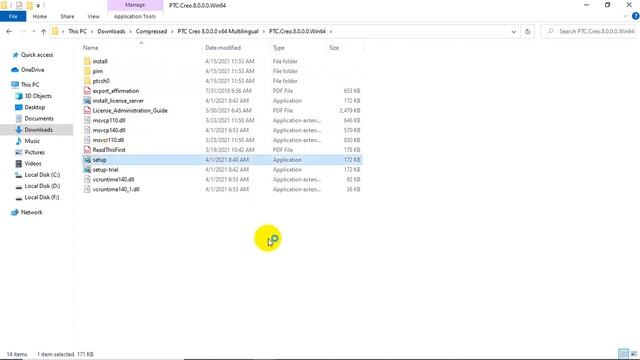Select ReadThisFirst PDF icon

87,150
